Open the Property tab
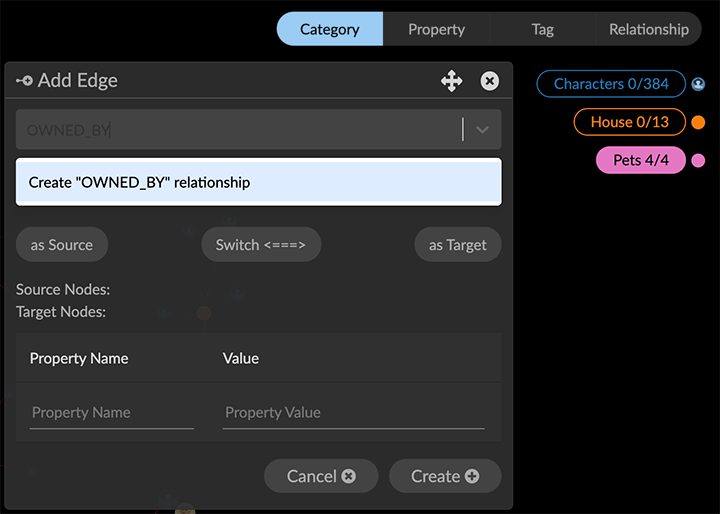This screenshot has height=514, width=720. tap(436, 29)
